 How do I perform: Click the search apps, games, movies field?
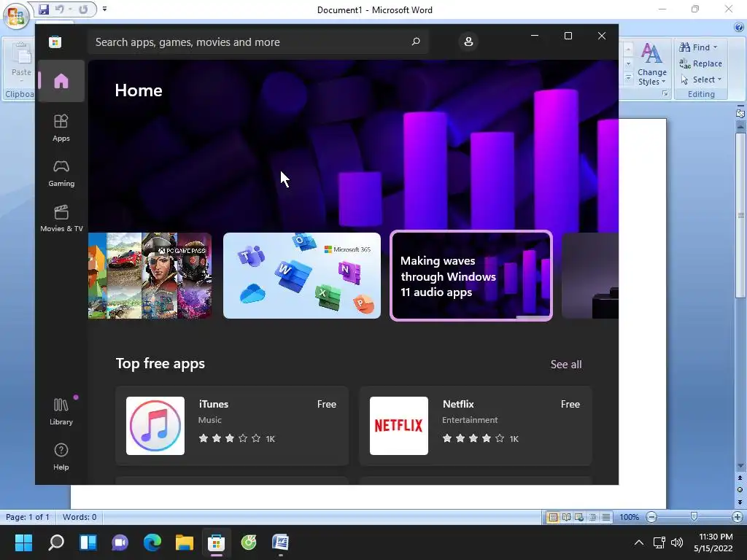(x=258, y=42)
